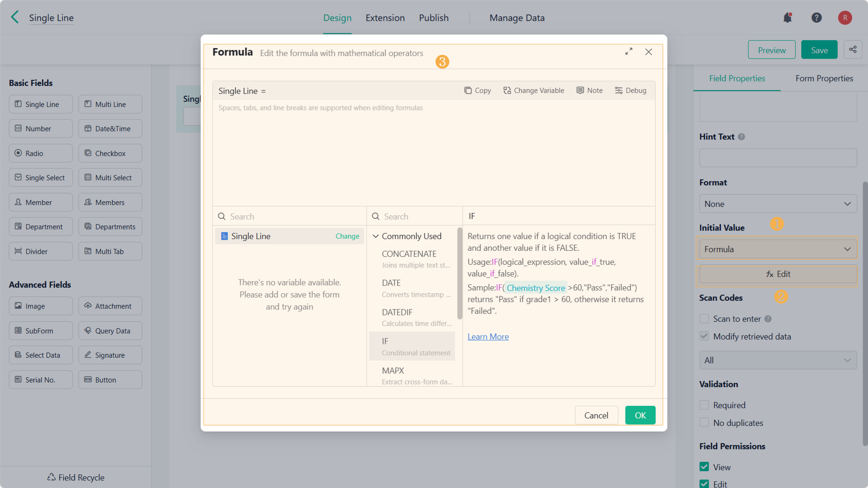This screenshot has height=488, width=868.
Task: Add a Multi Select field
Action: click(110, 177)
